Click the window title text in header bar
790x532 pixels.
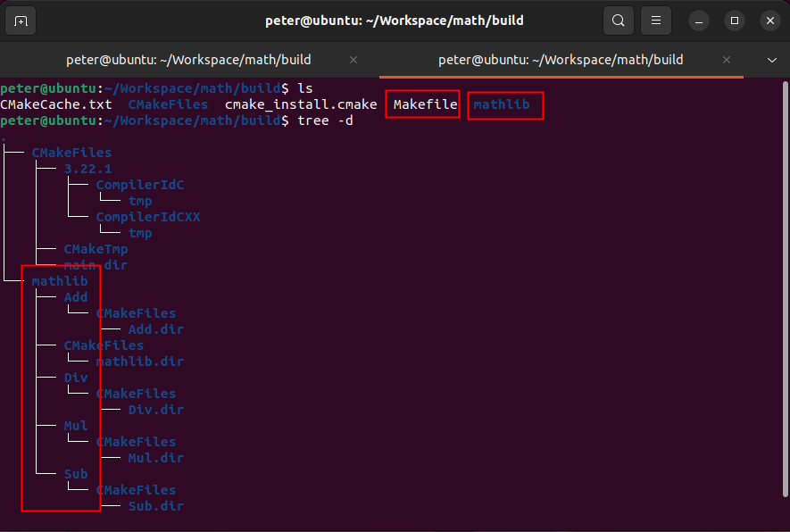[x=395, y=20]
